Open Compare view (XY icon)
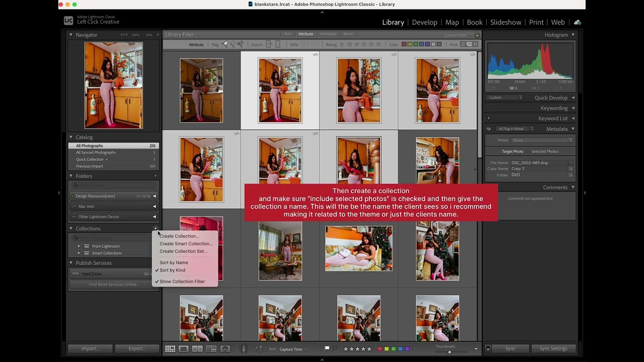The image size is (644, 362). point(197,349)
